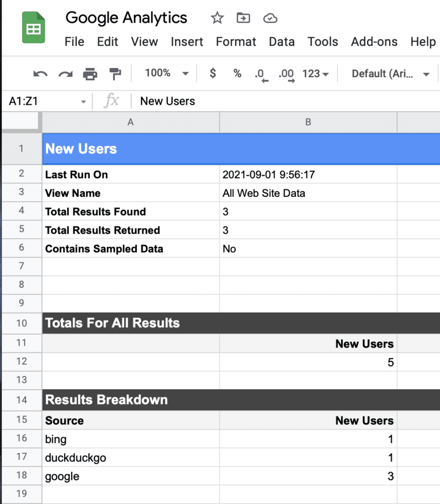Select the total value 5 cell
Screen dimensions: 440x504
pyautogui.click(x=308, y=362)
